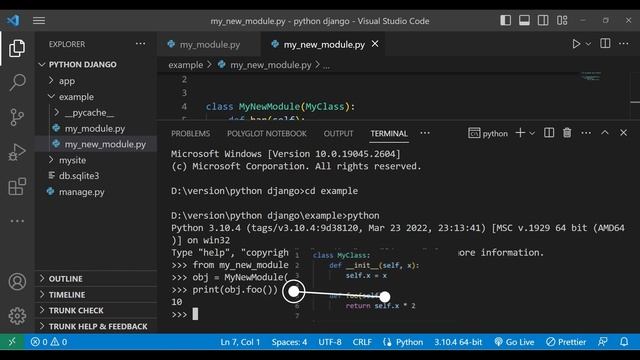Screen dimensions: 640x360
Task: Open errors and warnings count in status bar
Action: point(49,342)
